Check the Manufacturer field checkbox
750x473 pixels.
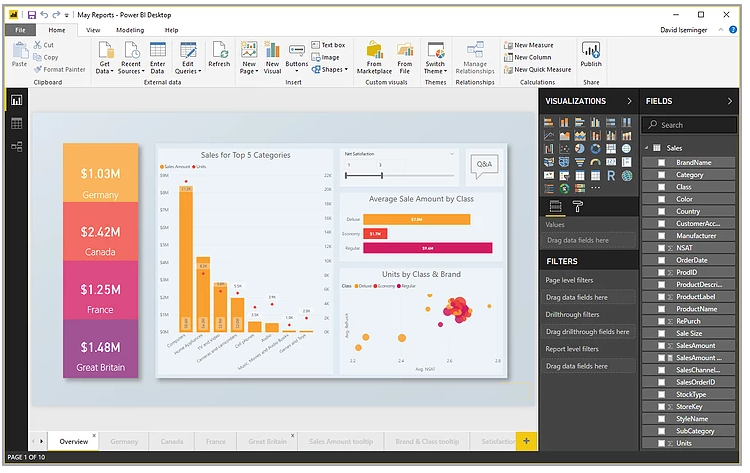pyautogui.click(x=662, y=236)
